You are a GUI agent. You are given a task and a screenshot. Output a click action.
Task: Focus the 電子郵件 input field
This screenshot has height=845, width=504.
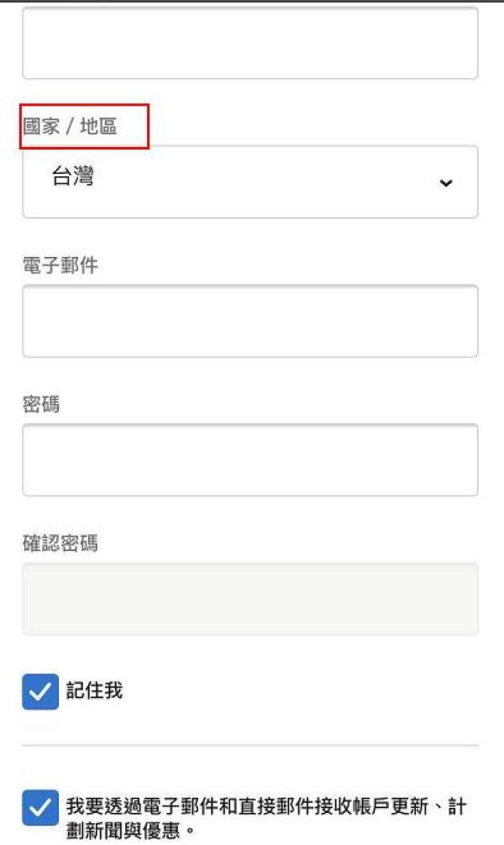[x=249, y=321]
